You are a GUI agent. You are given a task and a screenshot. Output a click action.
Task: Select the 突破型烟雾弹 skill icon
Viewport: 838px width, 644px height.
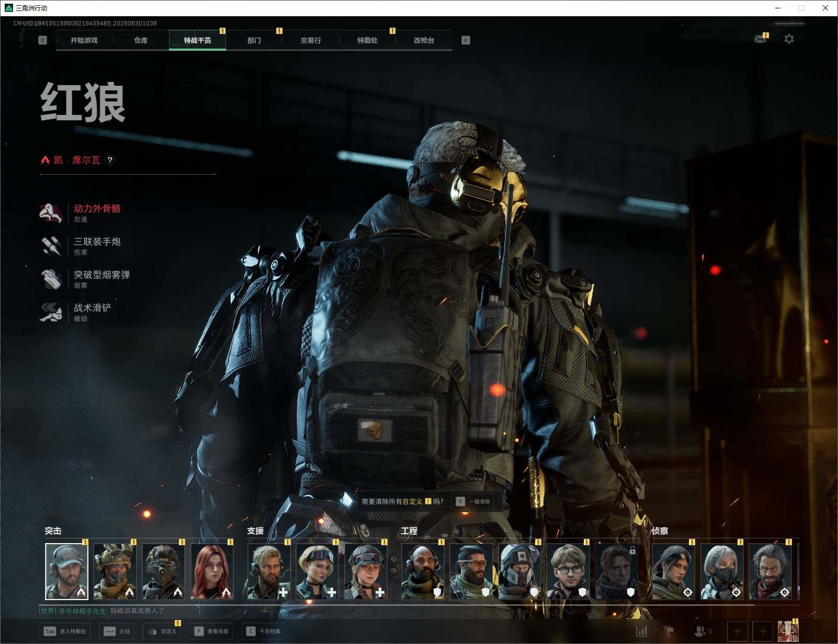click(51, 279)
